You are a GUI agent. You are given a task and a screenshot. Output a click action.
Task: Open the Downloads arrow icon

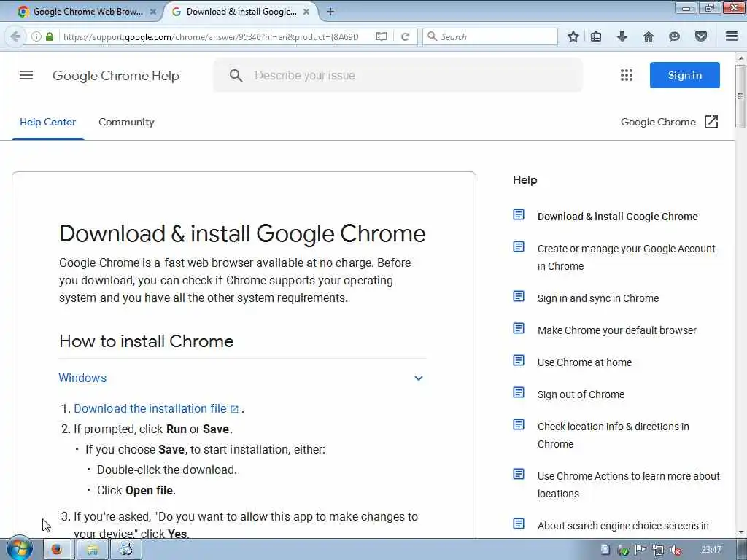pyautogui.click(x=622, y=36)
